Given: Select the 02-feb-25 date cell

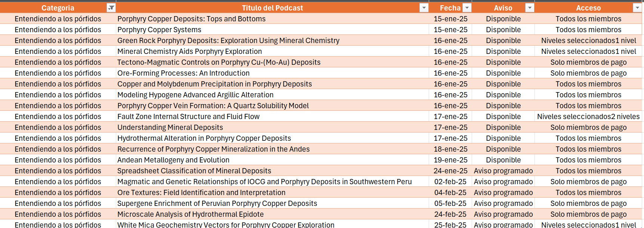Looking at the screenshot, I should pos(450,182).
